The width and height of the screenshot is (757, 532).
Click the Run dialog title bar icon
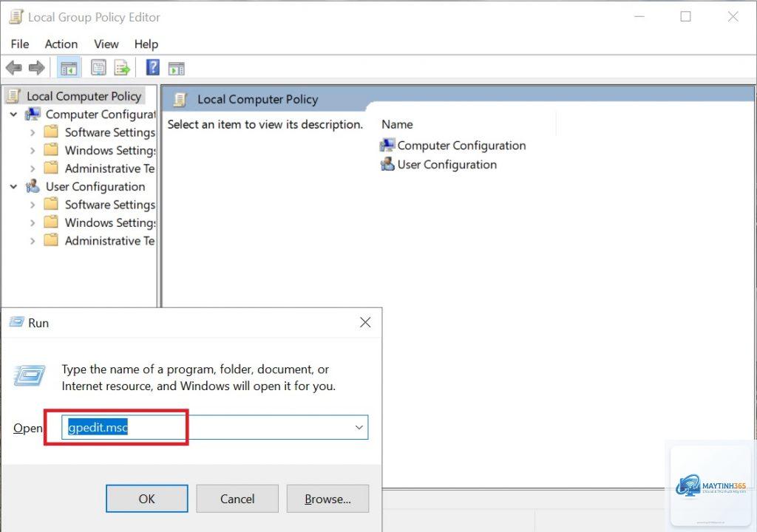(16, 322)
